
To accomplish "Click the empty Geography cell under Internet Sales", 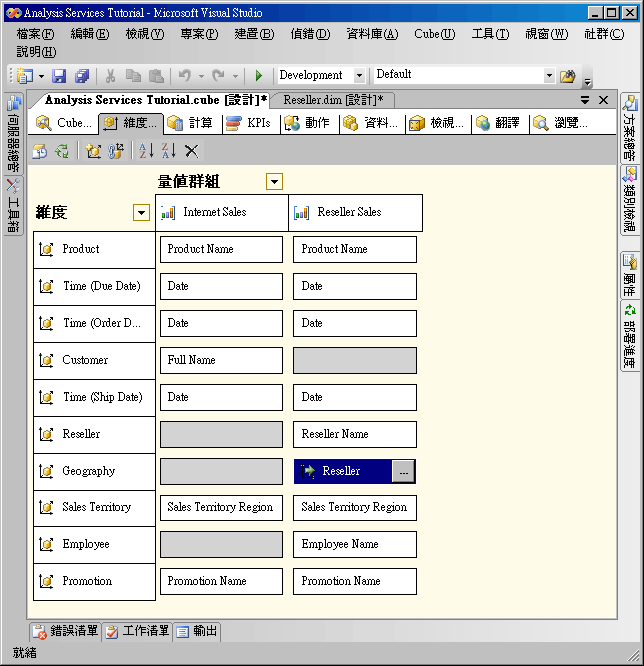I will (x=221, y=471).
